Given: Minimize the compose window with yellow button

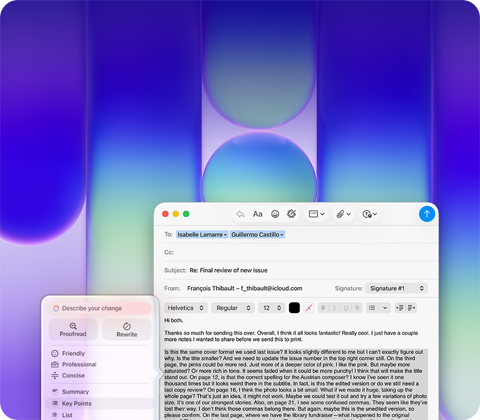Looking at the screenshot, I should pyautogui.click(x=176, y=214).
